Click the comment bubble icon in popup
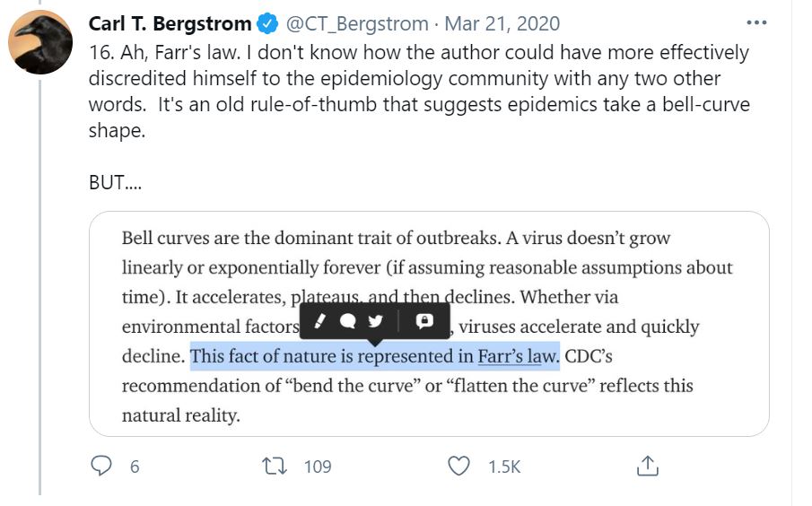 [x=348, y=321]
